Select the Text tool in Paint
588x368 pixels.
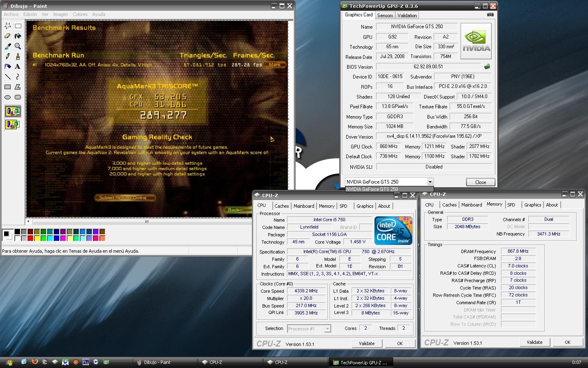coord(18,66)
